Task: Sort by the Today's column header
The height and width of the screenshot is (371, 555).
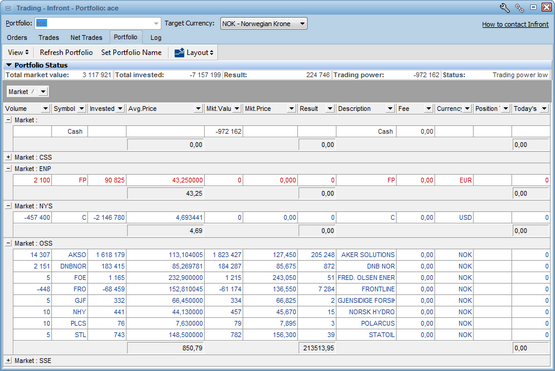Action: (525, 109)
